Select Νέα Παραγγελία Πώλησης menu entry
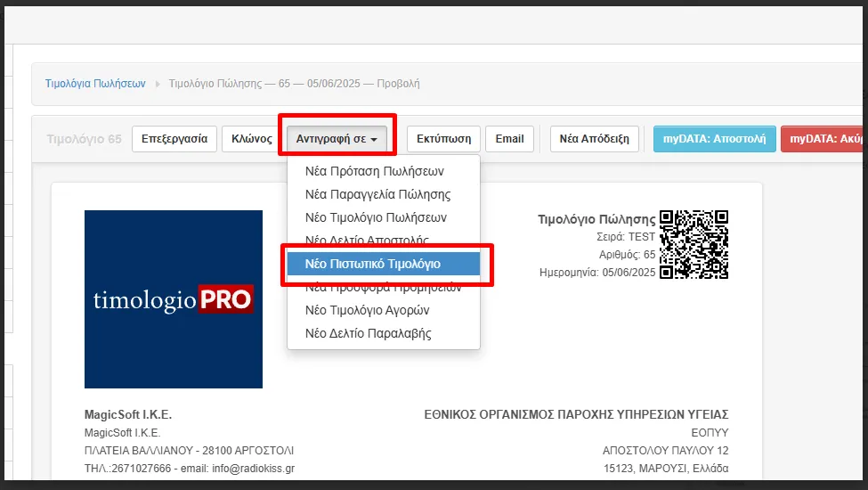 click(x=377, y=194)
